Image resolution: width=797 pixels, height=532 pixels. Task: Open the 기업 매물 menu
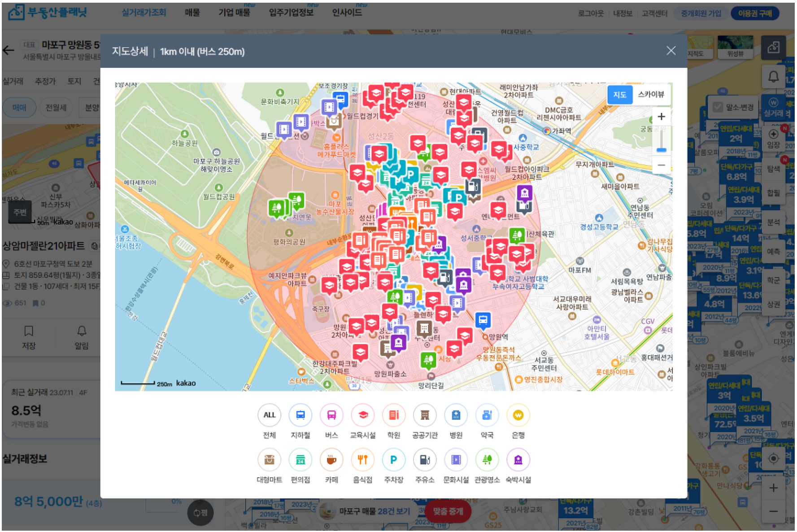pos(234,13)
